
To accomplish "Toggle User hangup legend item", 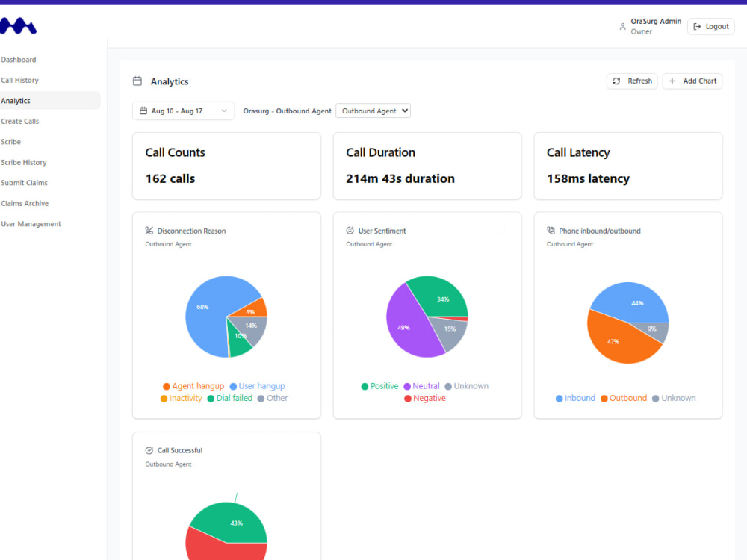I will (x=257, y=386).
